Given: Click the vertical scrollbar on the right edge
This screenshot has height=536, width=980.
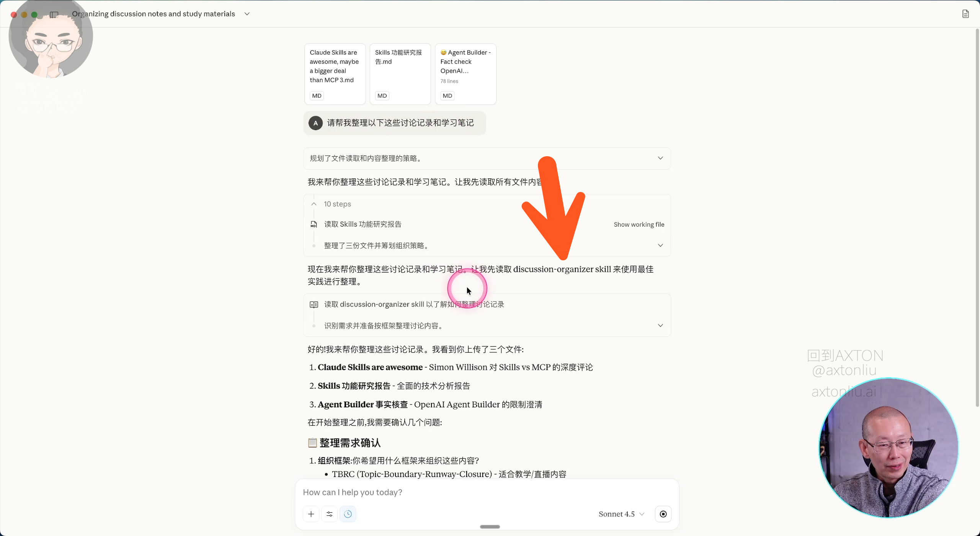Looking at the screenshot, I should pos(977,214).
